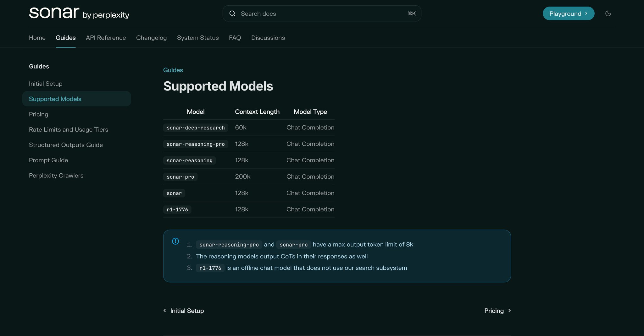Click the reasoning models CoTs note line

pos(282,256)
